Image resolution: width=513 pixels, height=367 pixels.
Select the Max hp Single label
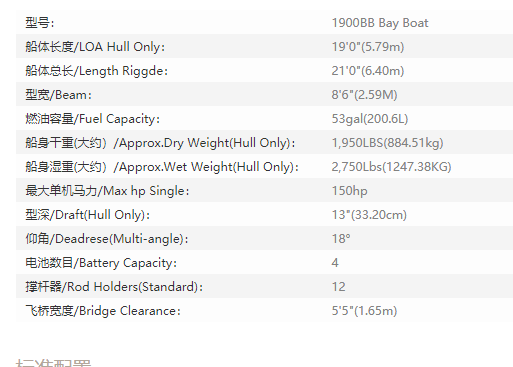pyautogui.click(x=107, y=191)
